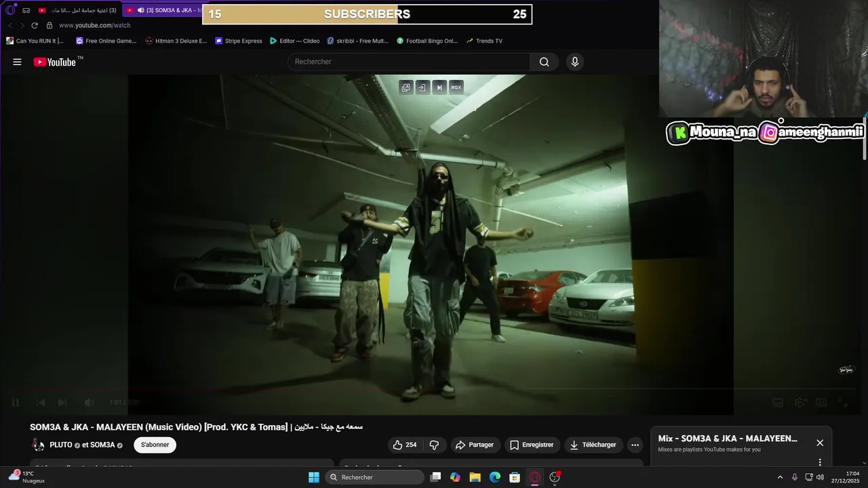Click the Partager share button
This screenshot has width=868, height=488.
(x=475, y=445)
